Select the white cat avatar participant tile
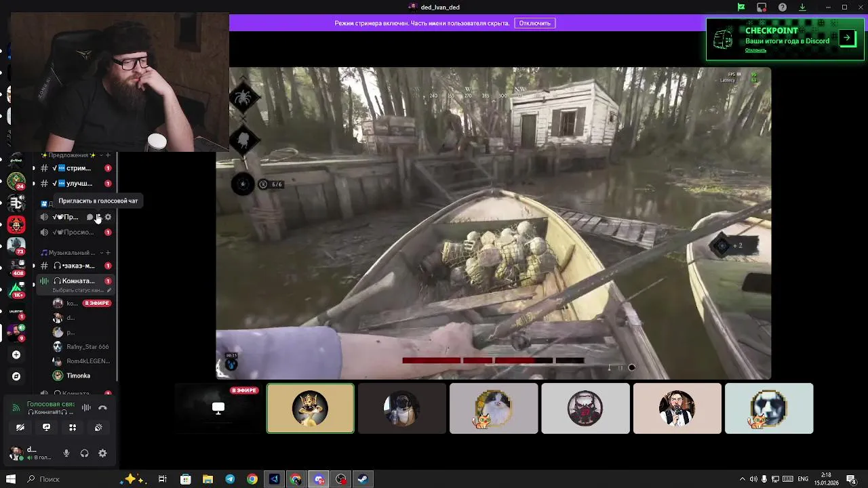This screenshot has width=868, height=488. [494, 408]
